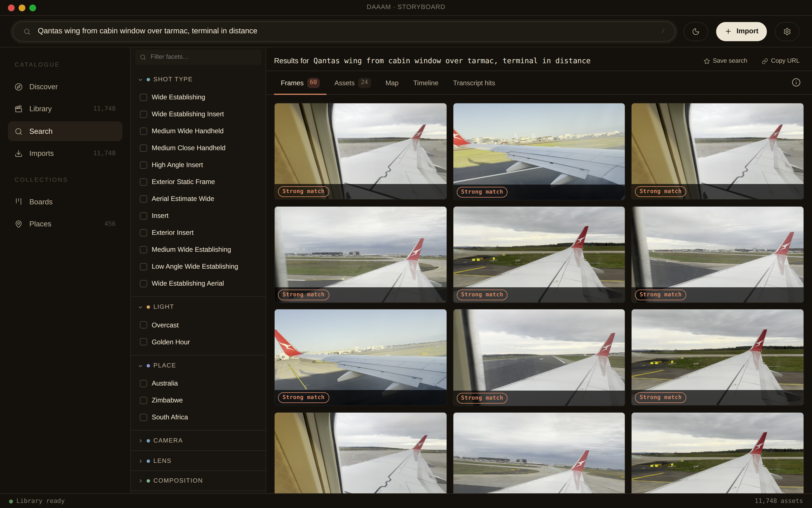Image resolution: width=812 pixels, height=508 pixels.
Task: Check Zimbabwe place filter
Action: tap(143, 400)
